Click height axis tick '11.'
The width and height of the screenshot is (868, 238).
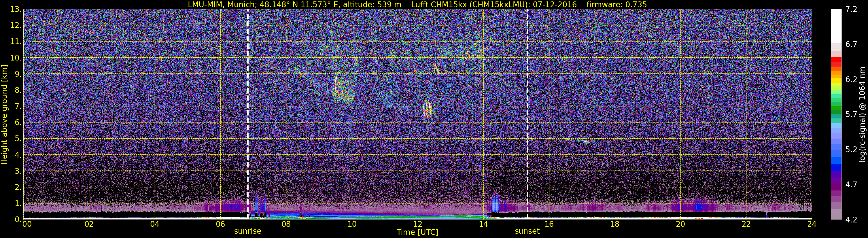click(x=16, y=42)
